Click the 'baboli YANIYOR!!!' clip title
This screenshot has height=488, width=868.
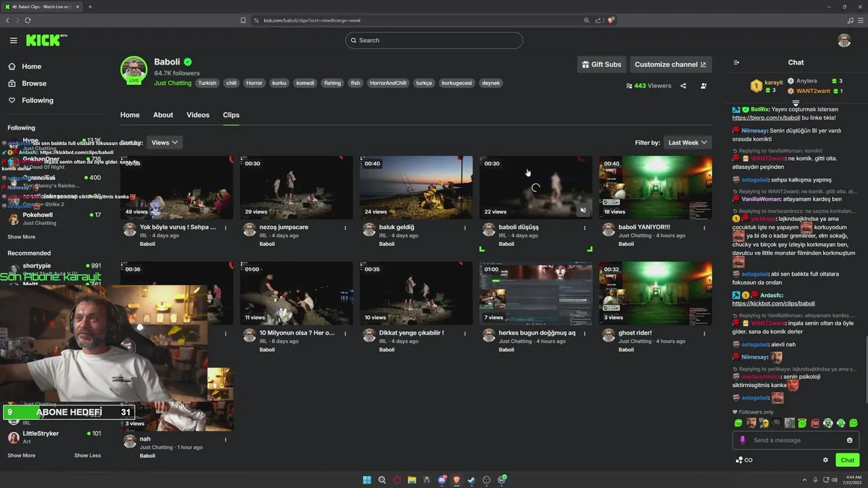pyautogui.click(x=644, y=227)
